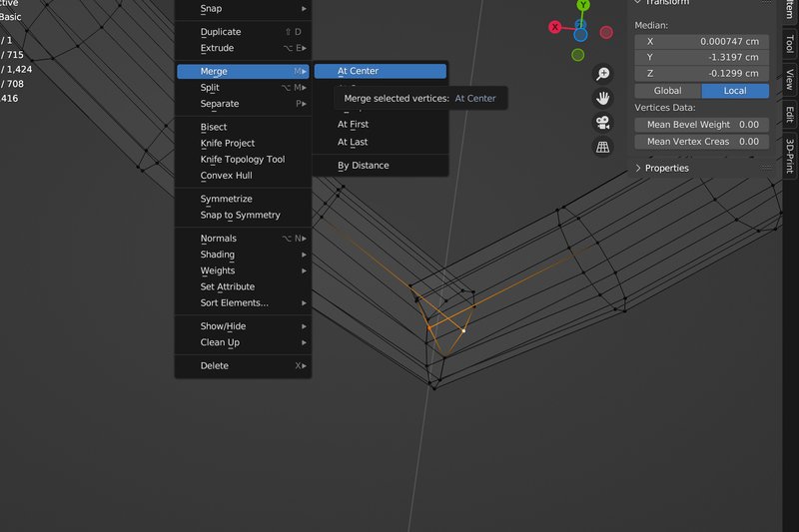Choose Merge At First
799x532 pixels.
(381, 124)
